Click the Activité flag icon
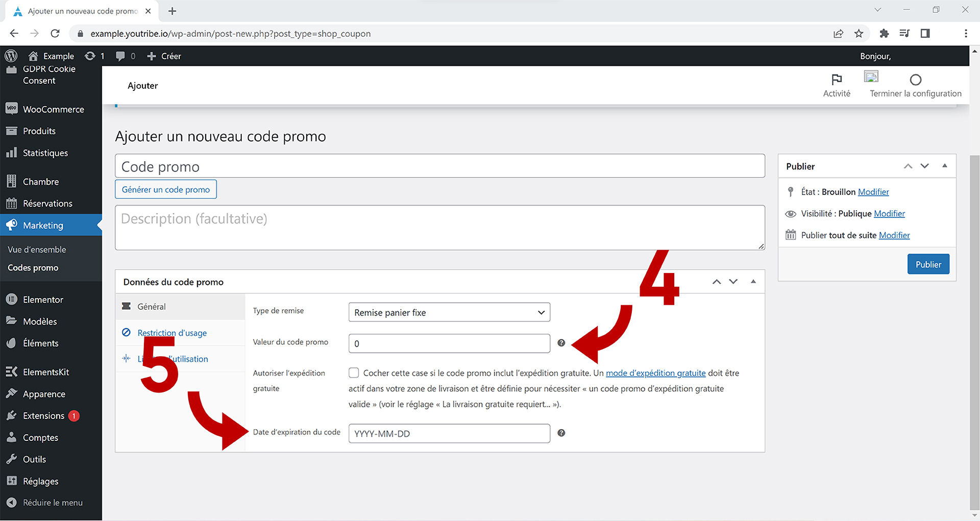Viewport: 980px width, 521px height. (837, 80)
